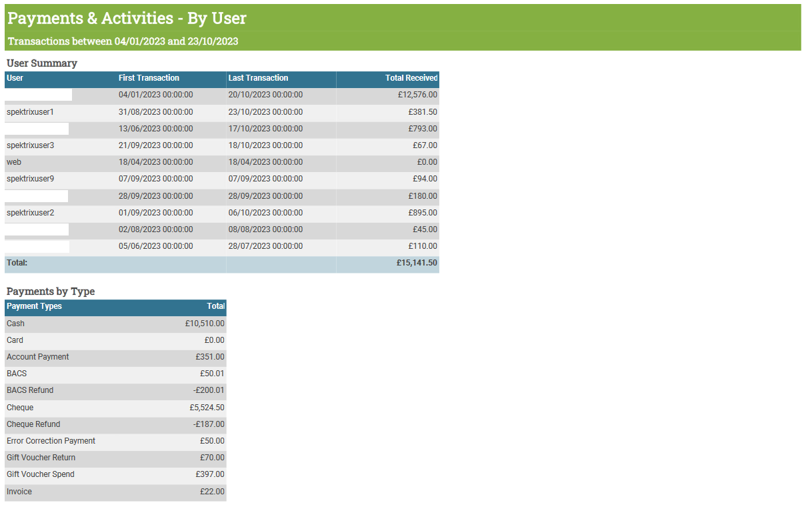Click the 'Payments & Activities - By User' title
The width and height of the screenshot is (812, 509).
click(127, 18)
